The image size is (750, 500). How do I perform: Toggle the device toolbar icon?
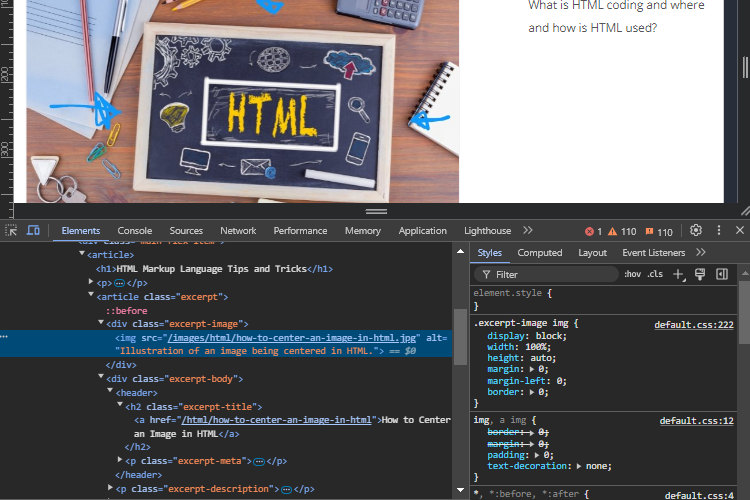[x=33, y=231]
